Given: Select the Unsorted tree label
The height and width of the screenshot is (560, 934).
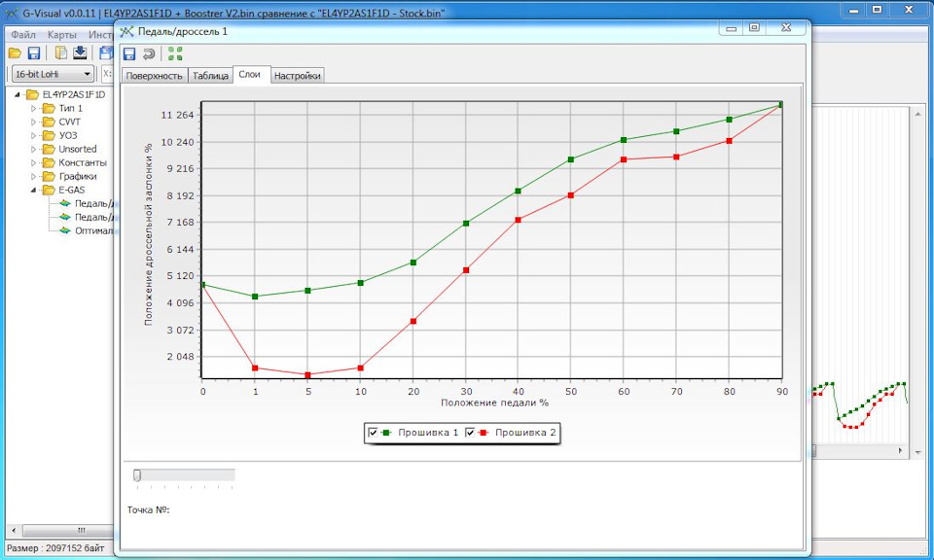Looking at the screenshot, I should 78,150.
